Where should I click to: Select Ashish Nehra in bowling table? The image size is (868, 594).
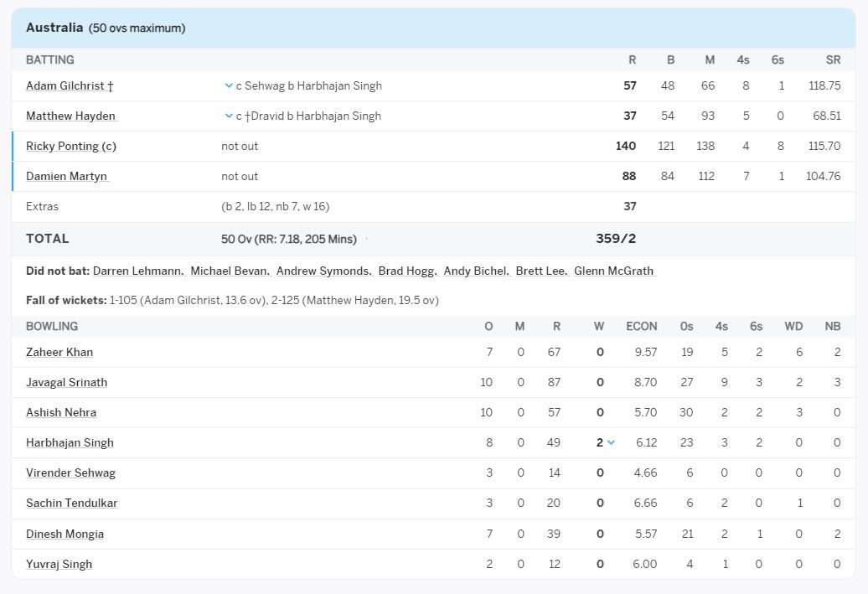61,412
